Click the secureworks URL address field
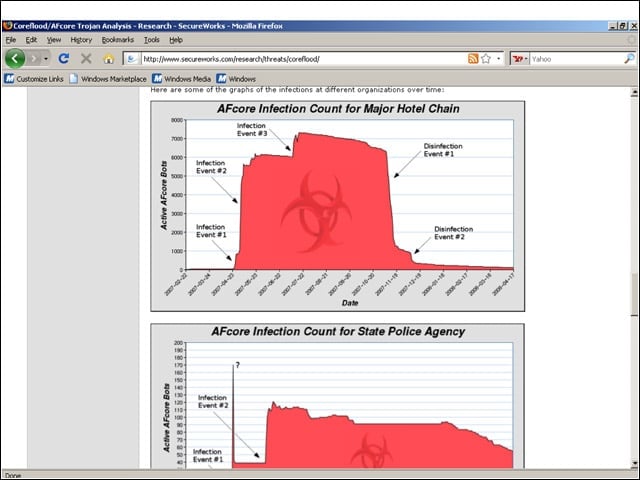Screen dimensions: 640x480 pos(304,59)
